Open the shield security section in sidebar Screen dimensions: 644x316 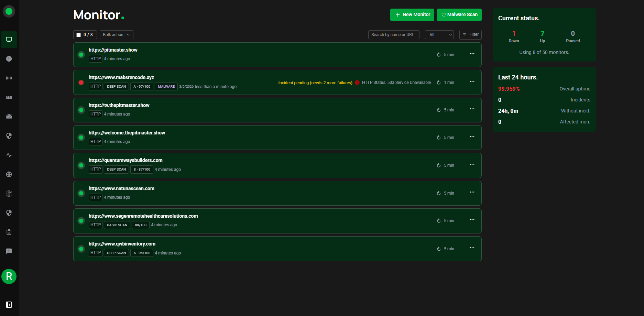point(9,135)
